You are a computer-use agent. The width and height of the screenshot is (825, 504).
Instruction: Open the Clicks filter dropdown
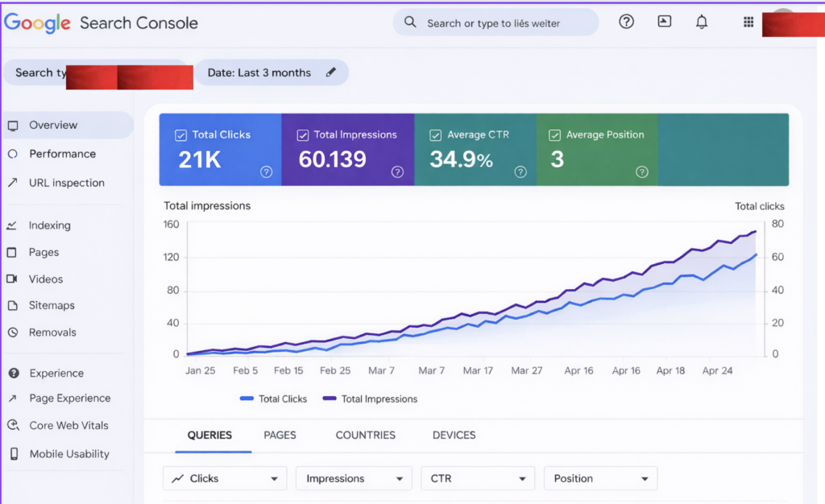click(224, 477)
